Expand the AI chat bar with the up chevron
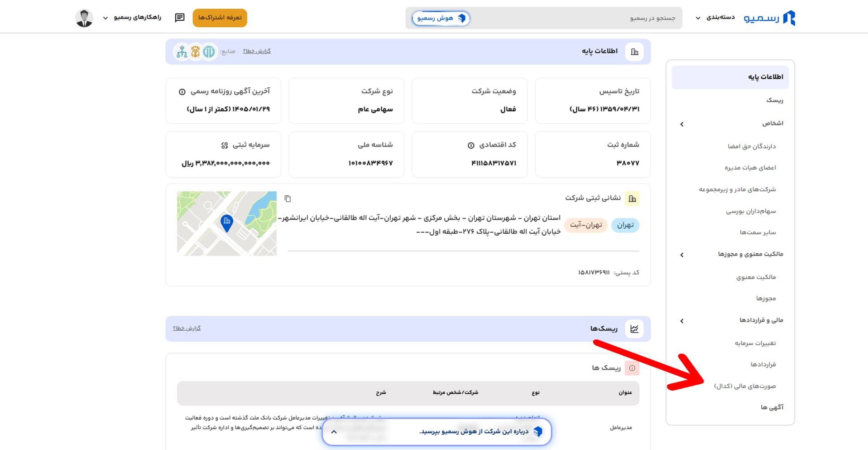Screen dimensions: 868x450 coord(334,432)
